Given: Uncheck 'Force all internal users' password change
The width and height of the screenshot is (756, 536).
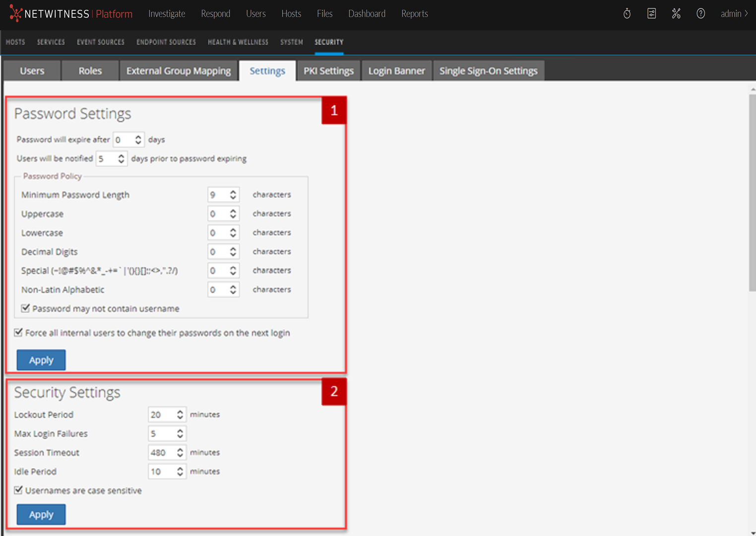Looking at the screenshot, I should coord(19,333).
